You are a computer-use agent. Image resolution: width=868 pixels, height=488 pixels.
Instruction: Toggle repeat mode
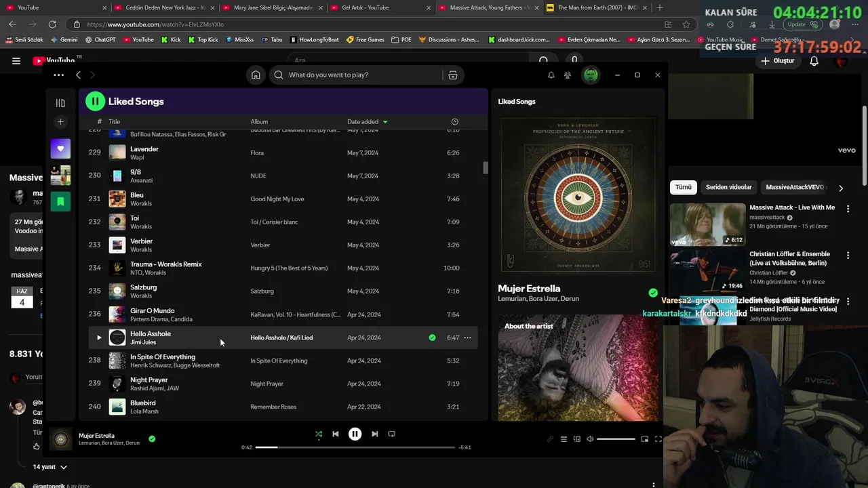(391, 434)
